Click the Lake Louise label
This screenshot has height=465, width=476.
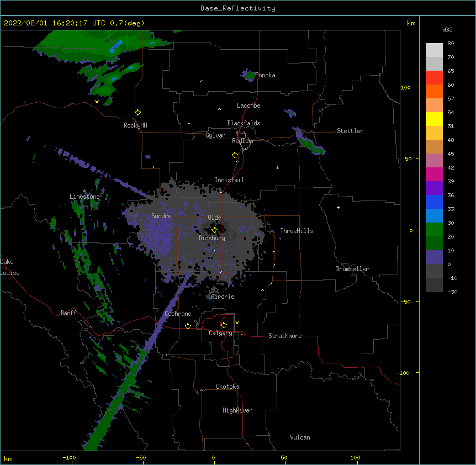(10, 267)
